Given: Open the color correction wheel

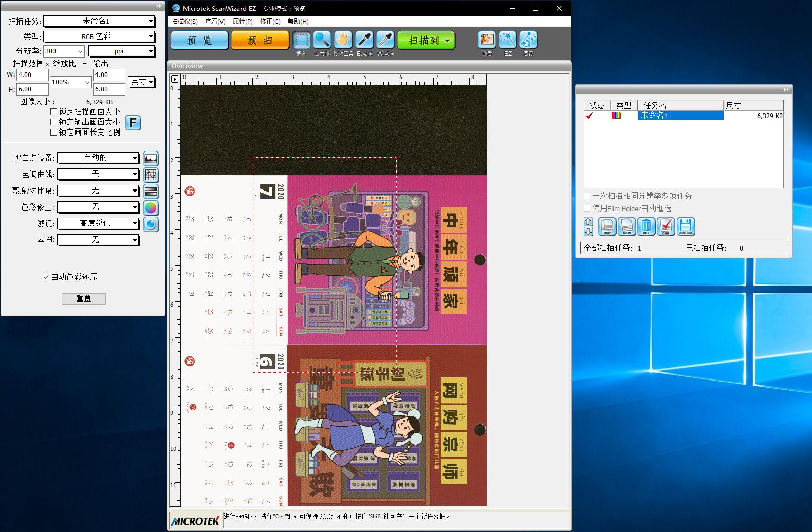Looking at the screenshot, I should tap(151, 208).
